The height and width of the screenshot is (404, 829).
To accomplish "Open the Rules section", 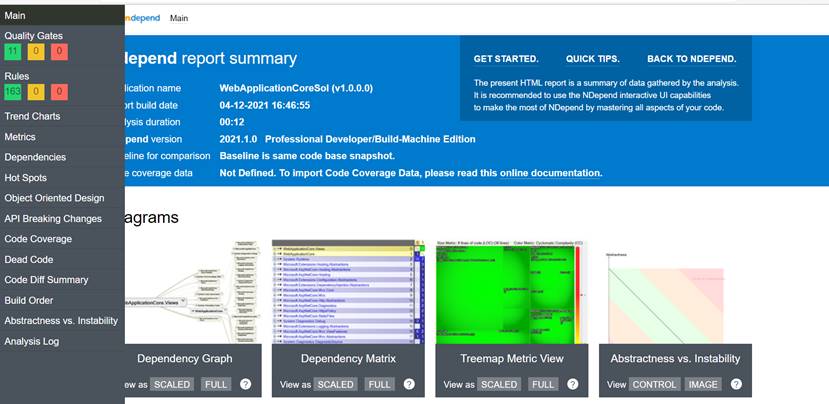I will (x=16, y=76).
